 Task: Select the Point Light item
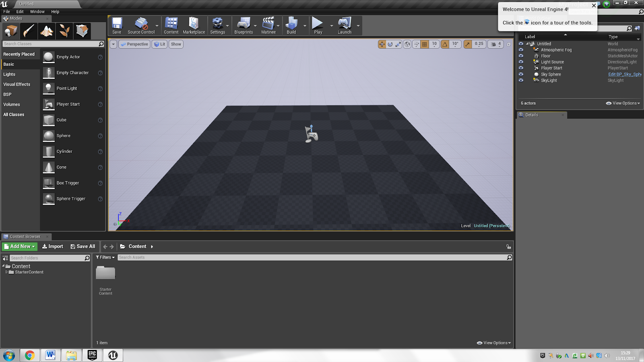[73, 88]
